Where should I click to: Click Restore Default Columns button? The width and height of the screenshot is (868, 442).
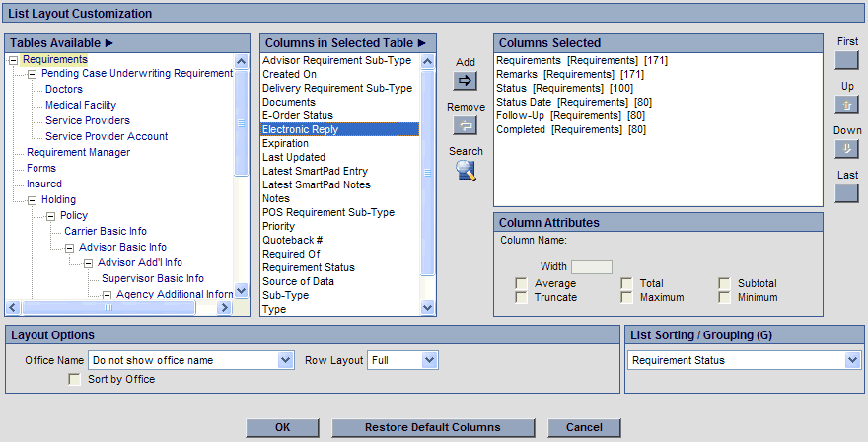[x=432, y=428]
